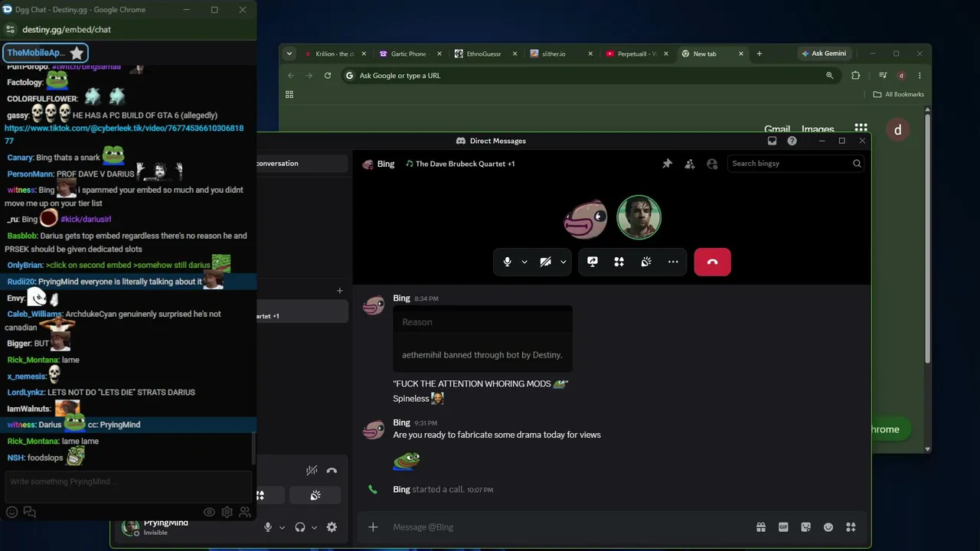Open the emoji picker in Discord
The height and width of the screenshot is (551, 980).
pos(828,527)
